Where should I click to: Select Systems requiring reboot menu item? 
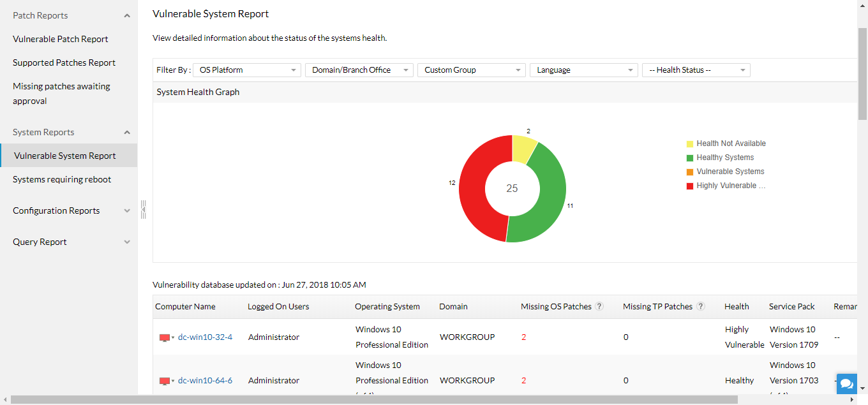62,179
